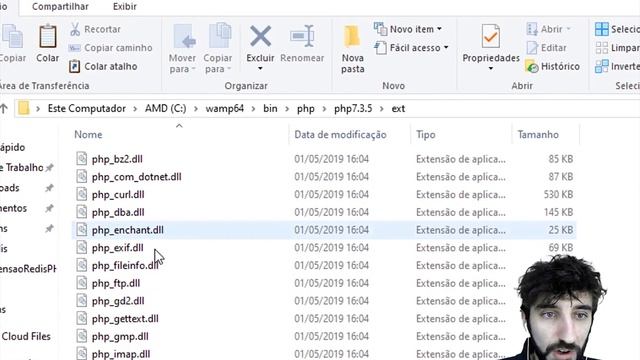Select the php_gettext.dll file
The height and width of the screenshot is (360, 640).
125,319
